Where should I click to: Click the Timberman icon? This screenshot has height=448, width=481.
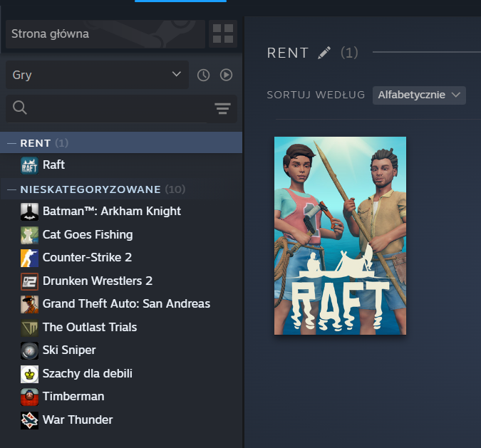point(29,397)
